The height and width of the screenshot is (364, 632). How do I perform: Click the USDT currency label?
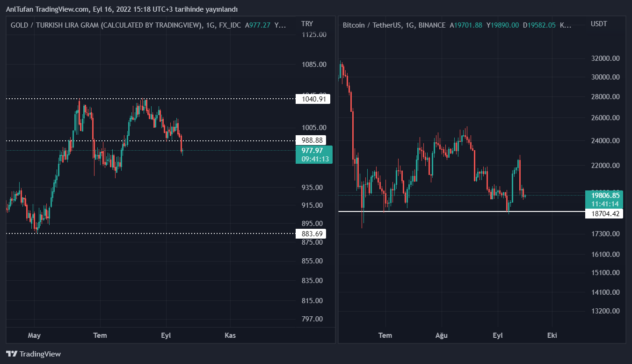tap(598, 24)
